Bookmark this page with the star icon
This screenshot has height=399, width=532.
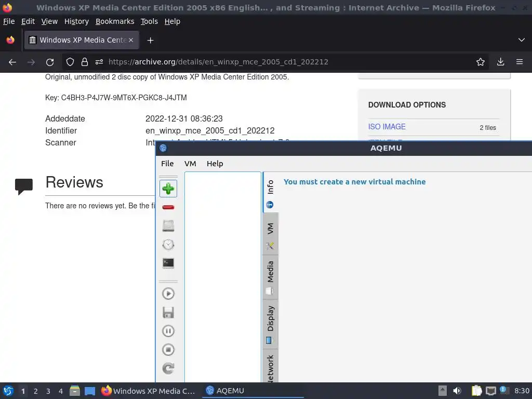click(481, 62)
